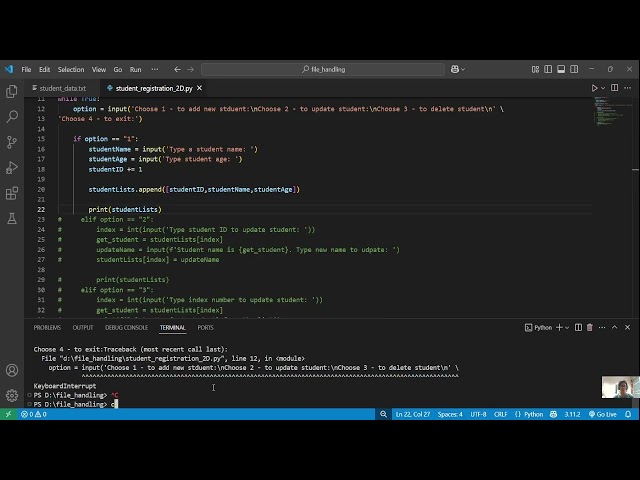Open problems count errors and warnings
Viewport: 640px width, 480px height.
point(34,414)
